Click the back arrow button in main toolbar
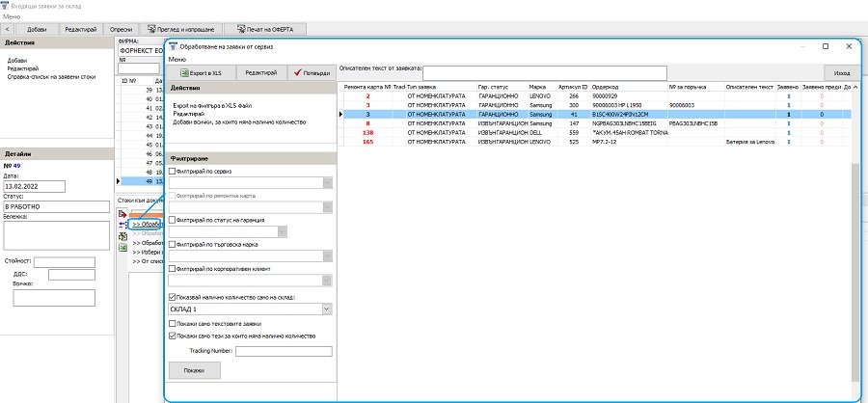Image resolution: width=868 pixels, height=403 pixels. pos(9,30)
